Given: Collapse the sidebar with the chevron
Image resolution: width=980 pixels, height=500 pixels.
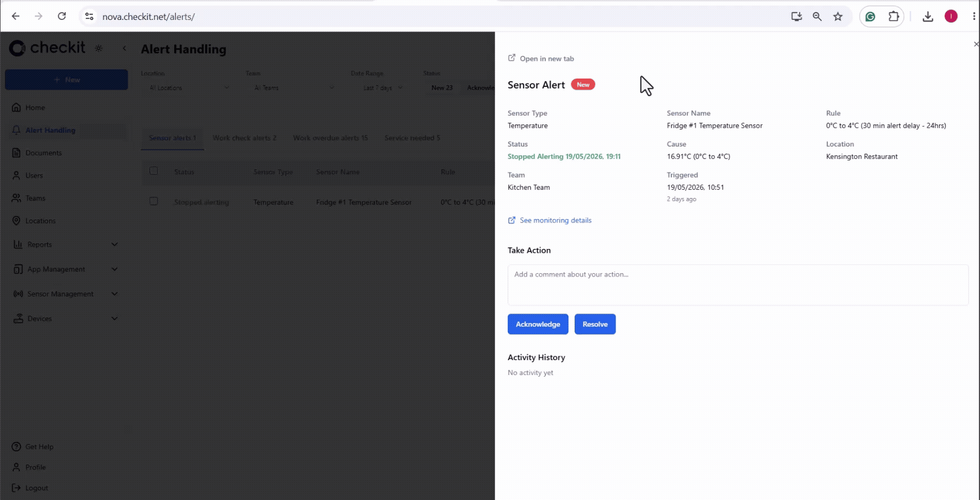Looking at the screenshot, I should coord(124,48).
